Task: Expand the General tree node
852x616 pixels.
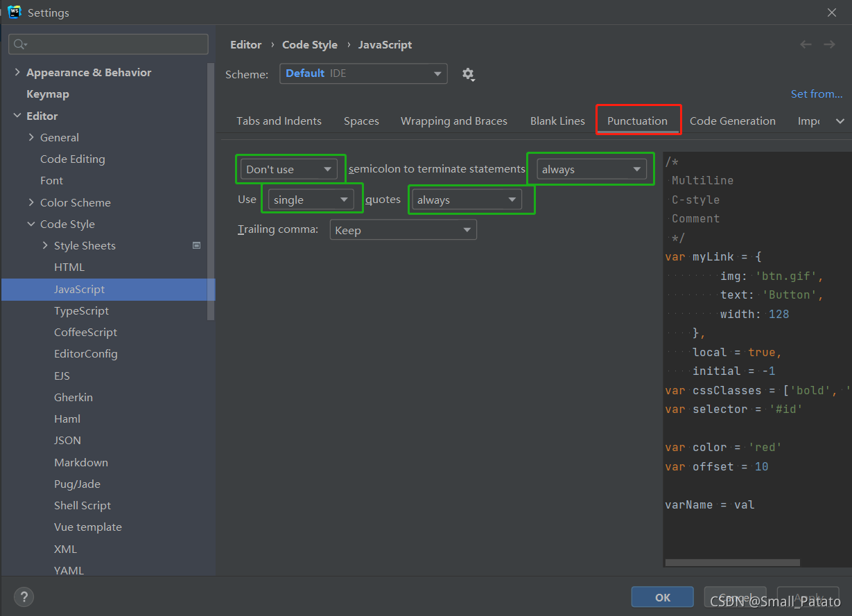Action: [31, 137]
